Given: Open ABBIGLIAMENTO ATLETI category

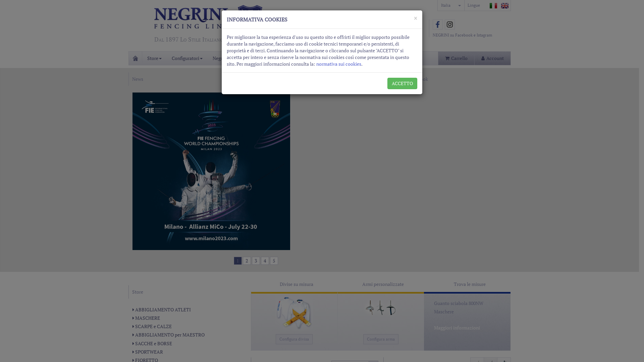Looking at the screenshot, I should [x=163, y=310].
